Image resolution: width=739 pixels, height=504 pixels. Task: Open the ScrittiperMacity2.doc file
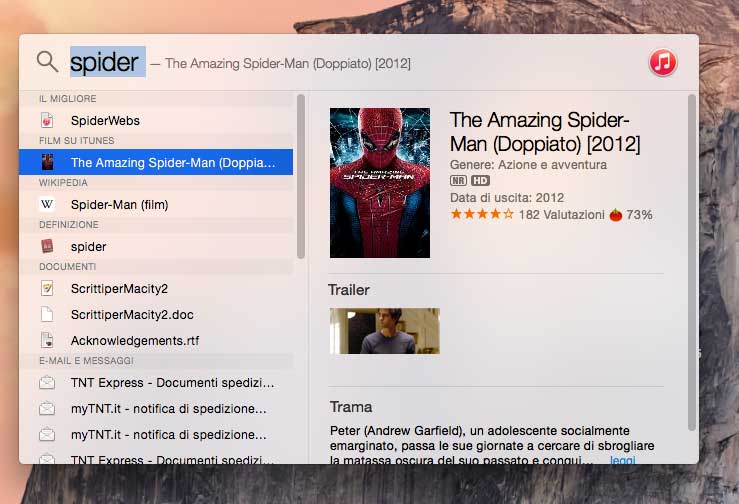tap(156, 314)
